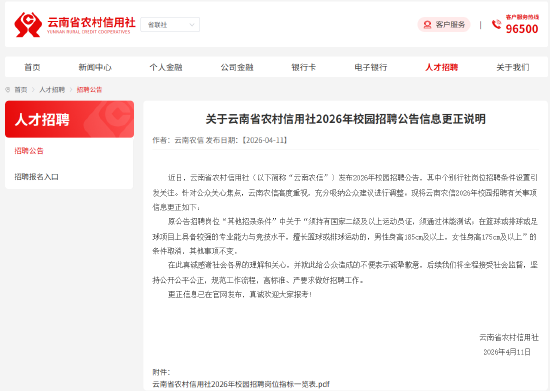550x391 pixels.
Task: Open the 公司金融 navigation menu
Action: (x=237, y=67)
